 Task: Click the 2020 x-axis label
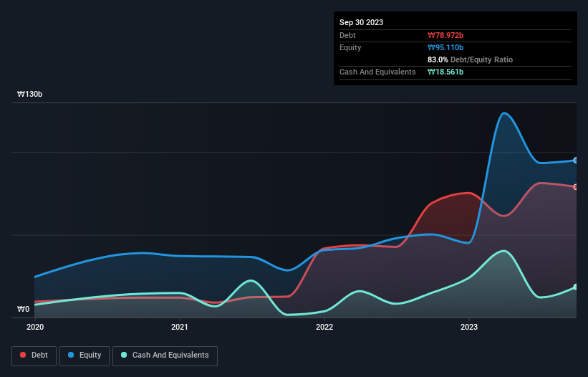pos(35,327)
